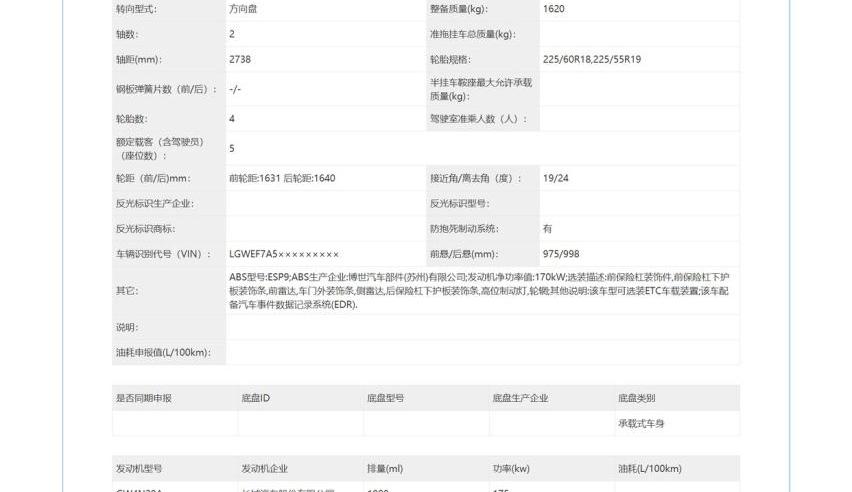Select the angle value '19/24'
Screen dimensions: 852x492
(555, 178)
